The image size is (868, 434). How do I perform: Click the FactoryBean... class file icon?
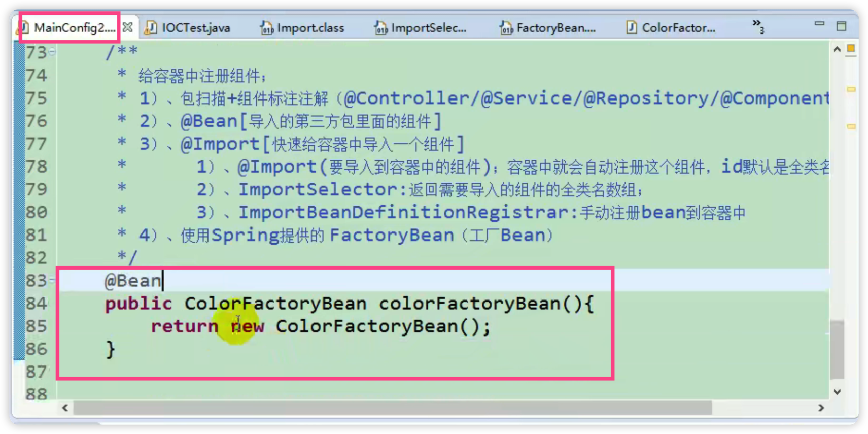506,27
